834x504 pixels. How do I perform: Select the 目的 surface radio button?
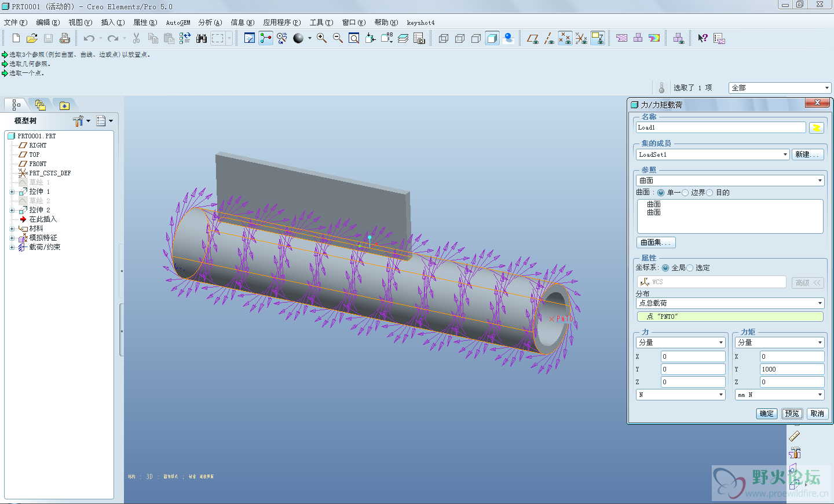[710, 193]
